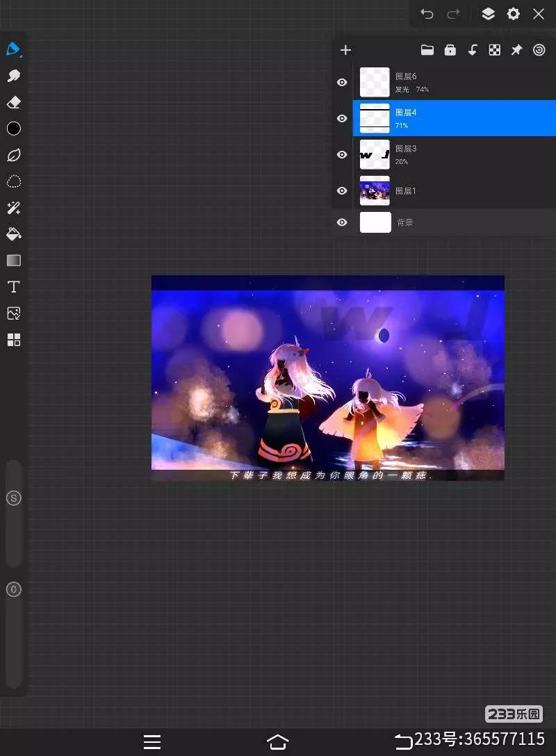Tap the Android back button

click(x=403, y=741)
